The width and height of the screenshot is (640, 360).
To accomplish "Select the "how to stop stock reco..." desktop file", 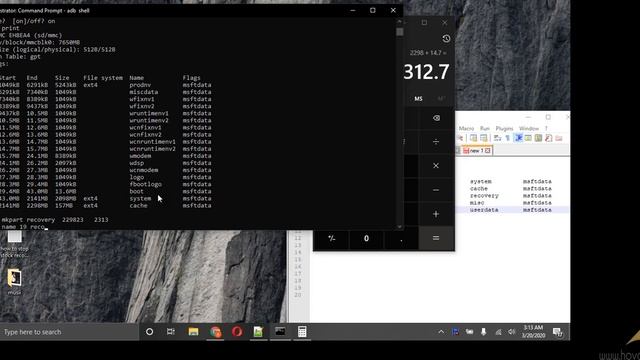I will click(14, 244).
